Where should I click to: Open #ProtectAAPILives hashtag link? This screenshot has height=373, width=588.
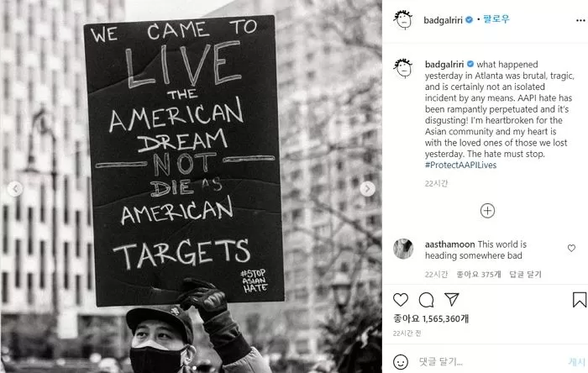tap(460, 165)
